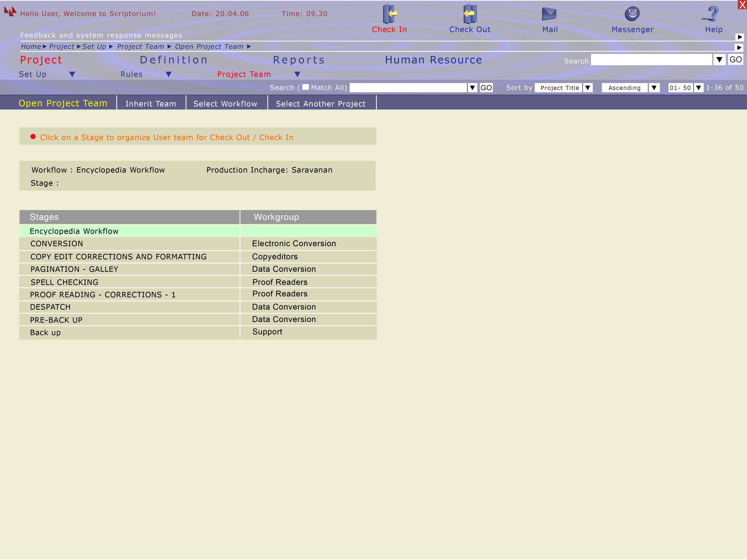Open the Human Resource menu
747x560 pixels.
pyautogui.click(x=433, y=60)
